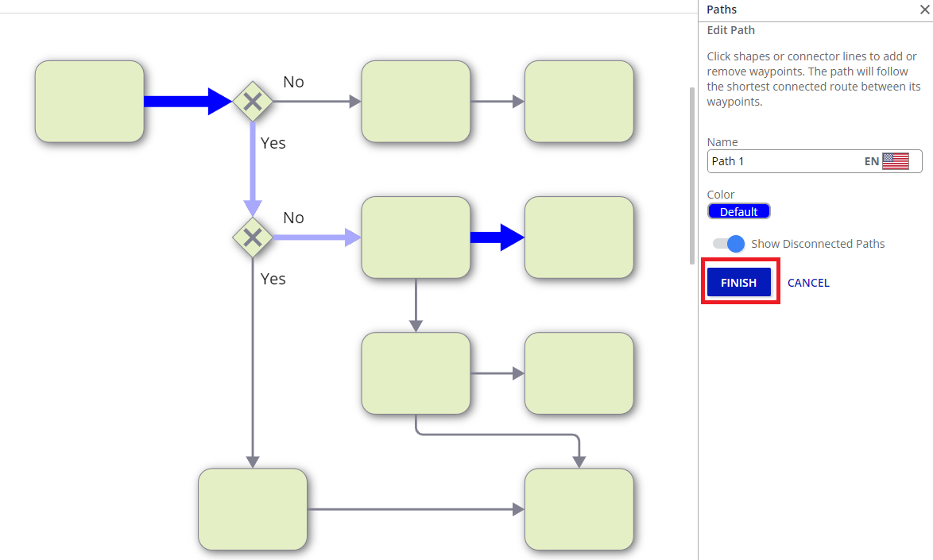Toggle Show Disconnected Paths switch
This screenshot has width=933, height=560.
click(x=728, y=244)
